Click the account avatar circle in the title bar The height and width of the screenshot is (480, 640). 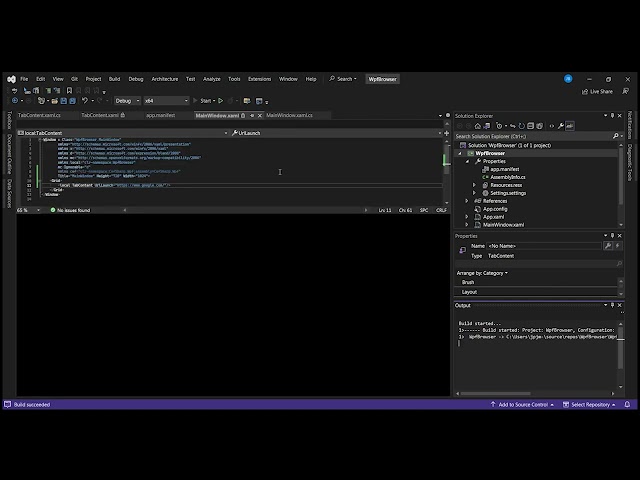click(568, 79)
